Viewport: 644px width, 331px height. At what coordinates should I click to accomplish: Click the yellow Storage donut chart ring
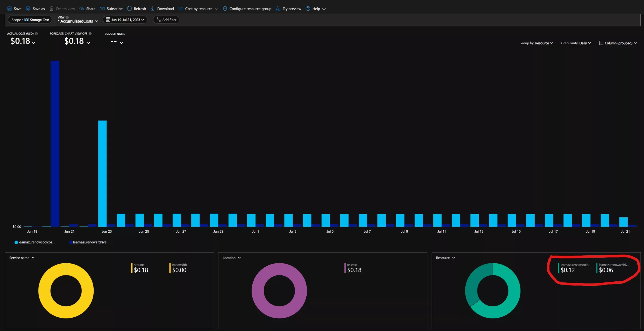click(45, 291)
